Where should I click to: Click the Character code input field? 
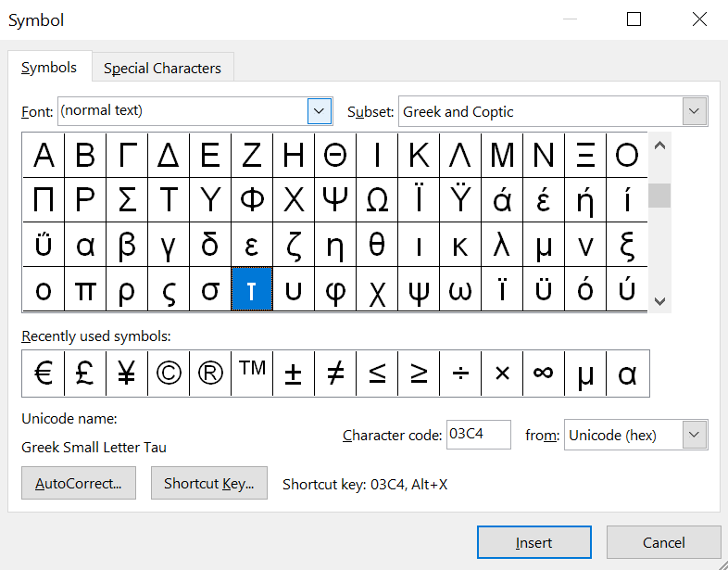coord(478,435)
